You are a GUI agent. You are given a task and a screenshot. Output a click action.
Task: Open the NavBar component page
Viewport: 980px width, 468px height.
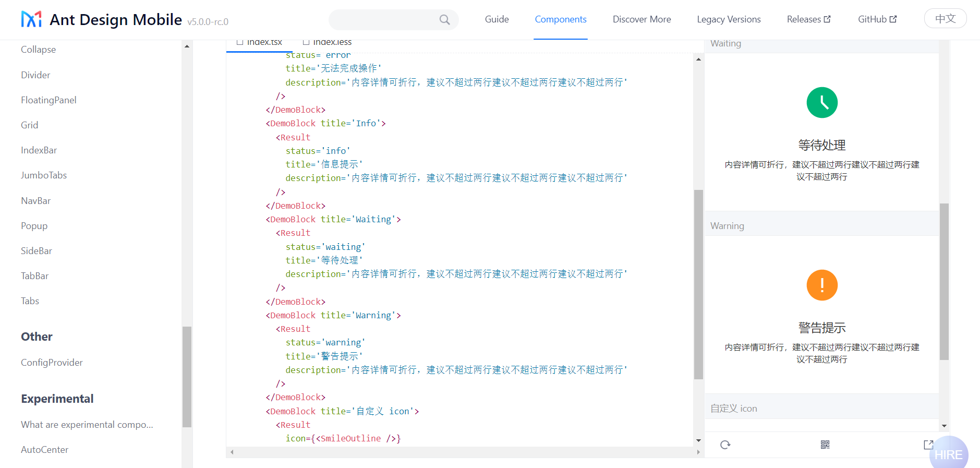[x=35, y=201]
